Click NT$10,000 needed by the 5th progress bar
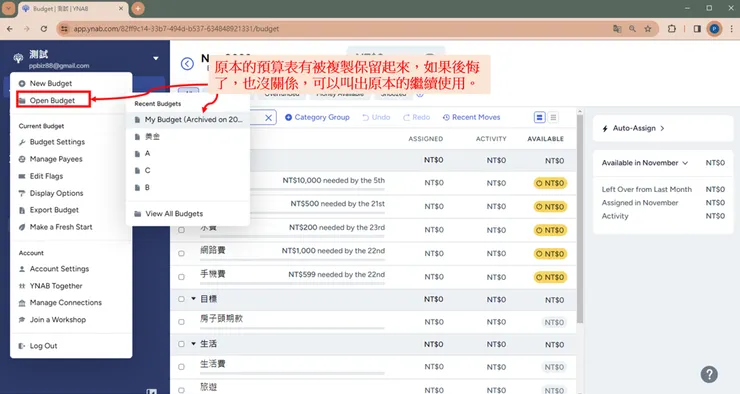 coord(317,189)
